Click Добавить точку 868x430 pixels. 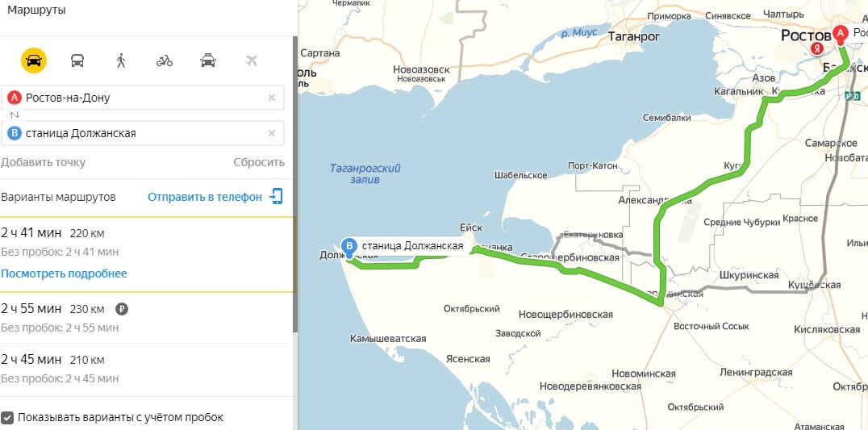point(44,162)
